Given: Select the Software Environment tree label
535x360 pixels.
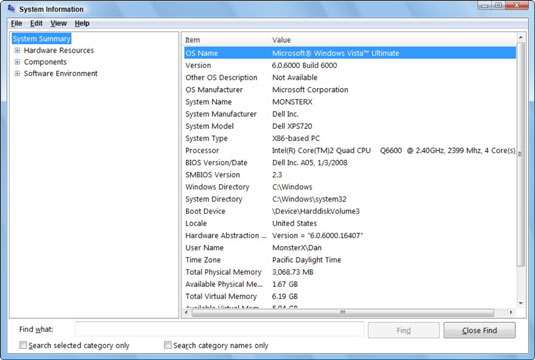Looking at the screenshot, I should coord(60,74).
